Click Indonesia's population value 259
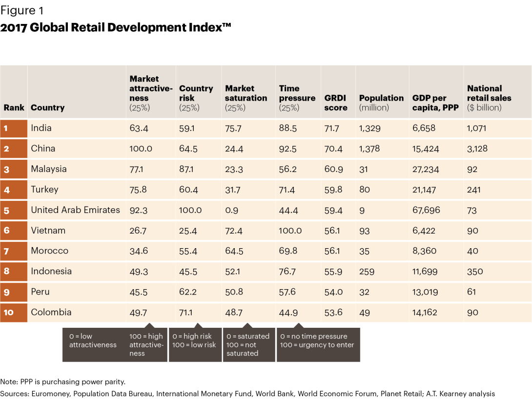Image resolution: width=532 pixels, height=405 pixels. pyautogui.click(x=367, y=272)
